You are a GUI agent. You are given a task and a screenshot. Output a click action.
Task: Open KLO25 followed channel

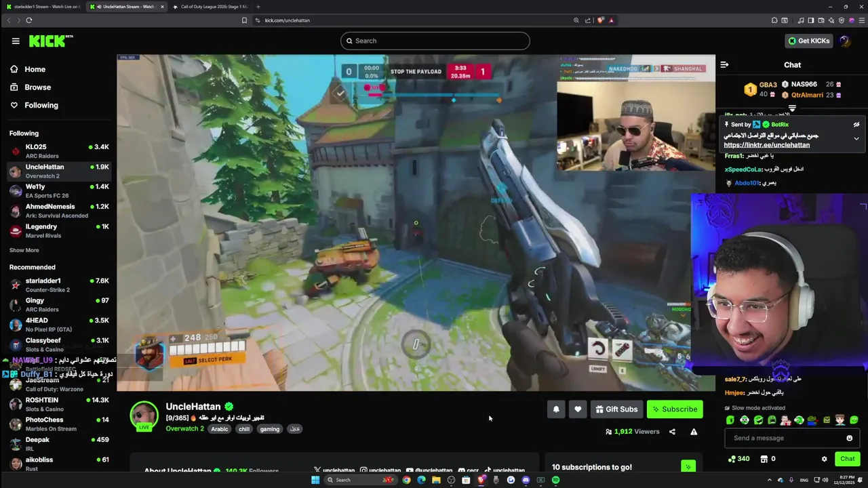(59, 151)
